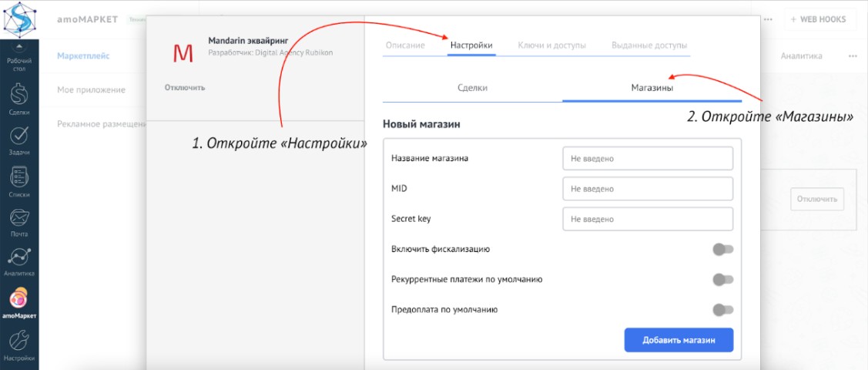Switch to the Настройки tab in modal
868x370 pixels.
click(471, 45)
